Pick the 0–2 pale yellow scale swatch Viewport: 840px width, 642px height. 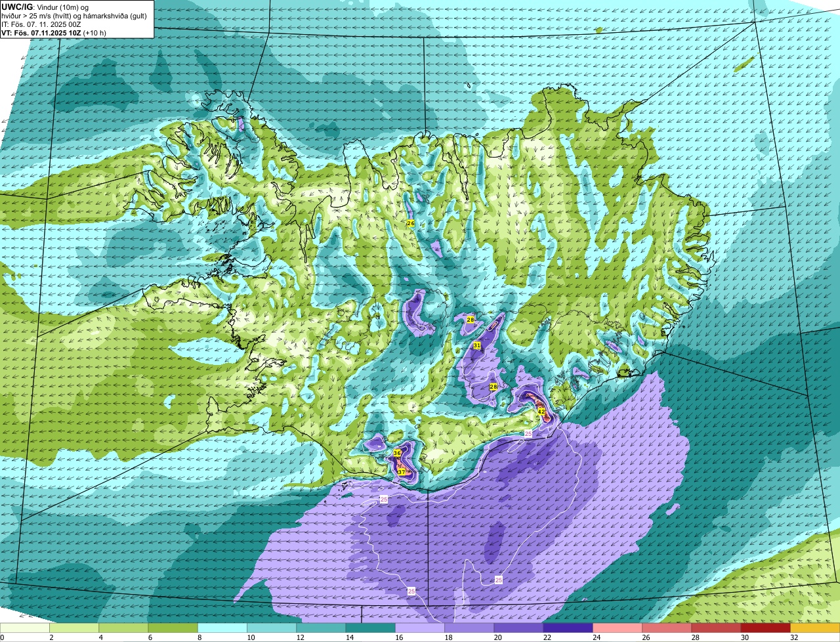click(24, 628)
